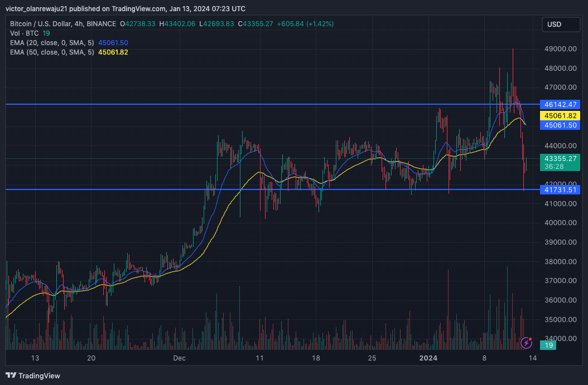Click the 8 date label on the time axis

pos(484,358)
